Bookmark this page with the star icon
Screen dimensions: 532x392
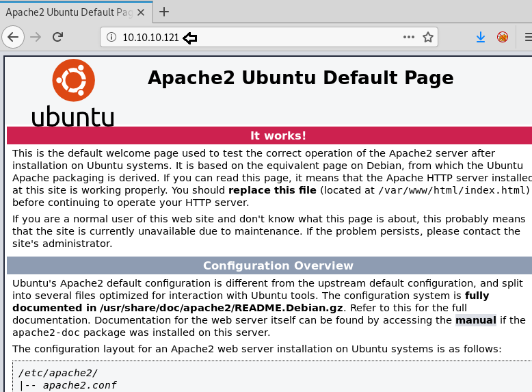pyautogui.click(x=428, y=37)
